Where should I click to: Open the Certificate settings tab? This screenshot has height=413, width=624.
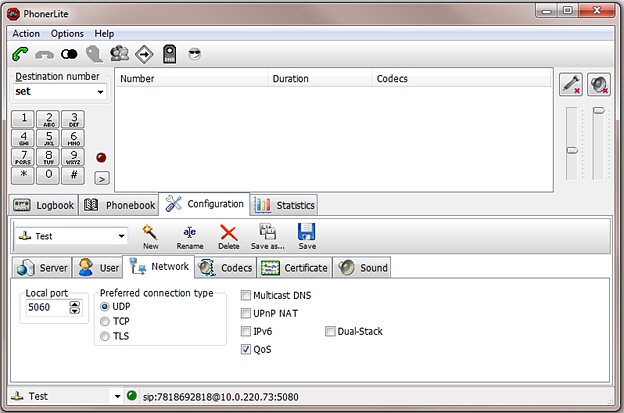tap(294, 268)
